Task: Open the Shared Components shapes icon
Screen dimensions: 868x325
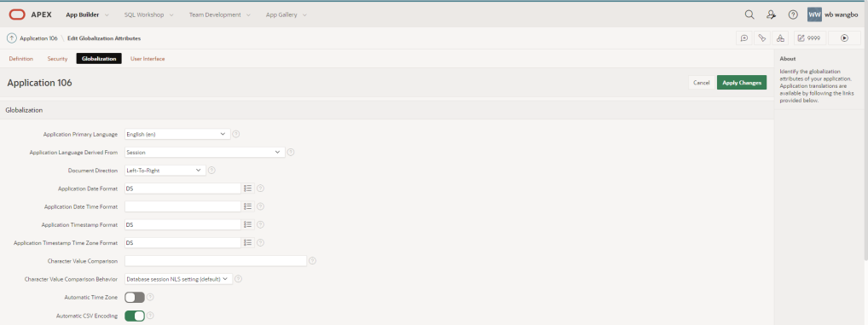Action: tap(780, 38)
